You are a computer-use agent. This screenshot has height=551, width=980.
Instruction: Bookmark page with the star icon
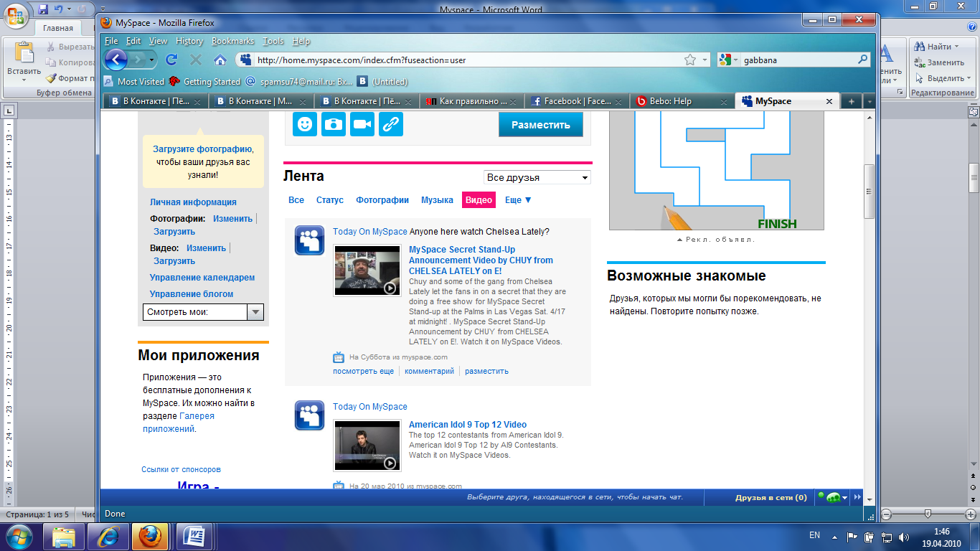click(690, 60)
